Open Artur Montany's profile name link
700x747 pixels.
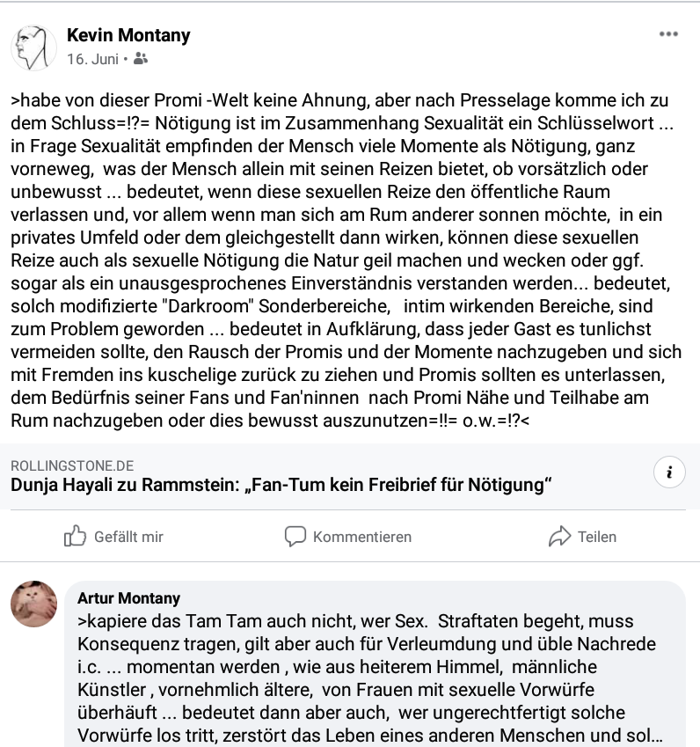(128, 598)
